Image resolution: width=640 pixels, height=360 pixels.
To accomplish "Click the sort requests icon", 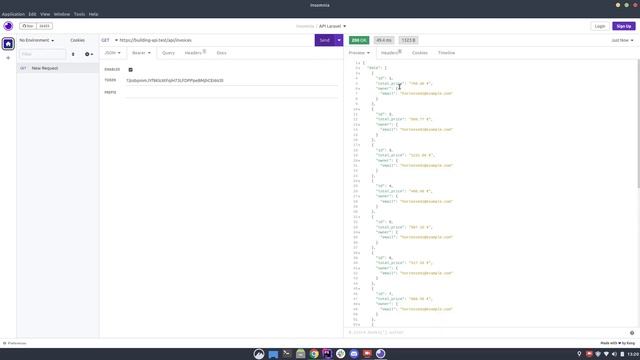I will [x=73, y=54].
